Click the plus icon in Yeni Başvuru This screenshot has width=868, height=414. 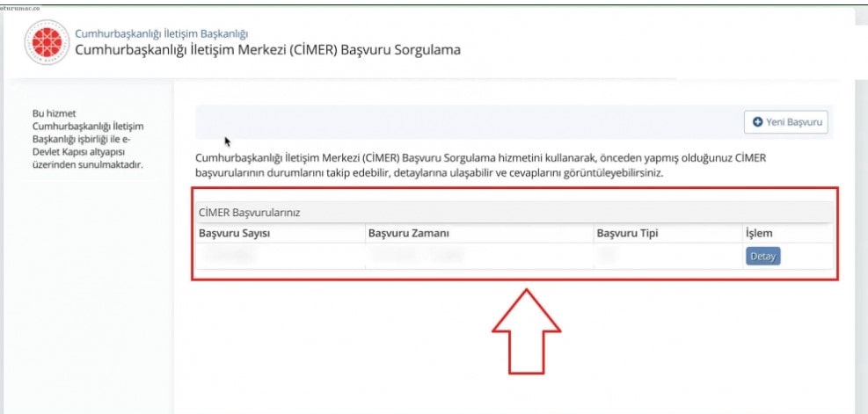[x=756, y=122]
